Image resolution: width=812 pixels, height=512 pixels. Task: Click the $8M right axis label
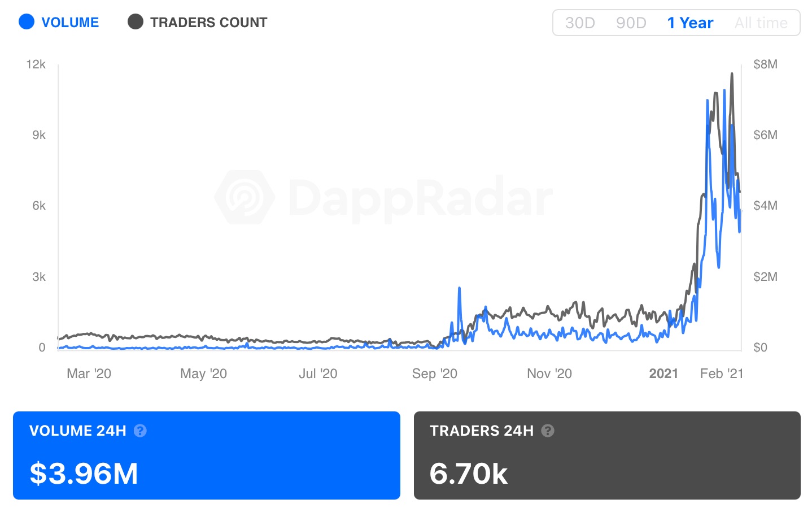765,64
